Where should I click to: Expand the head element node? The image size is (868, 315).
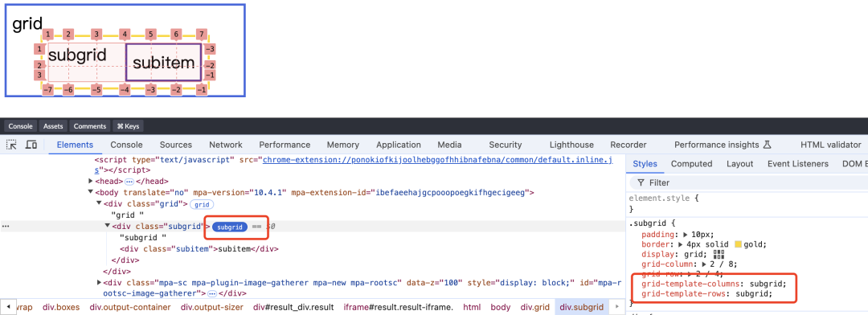pyautogui.click(x=91, y=181)
